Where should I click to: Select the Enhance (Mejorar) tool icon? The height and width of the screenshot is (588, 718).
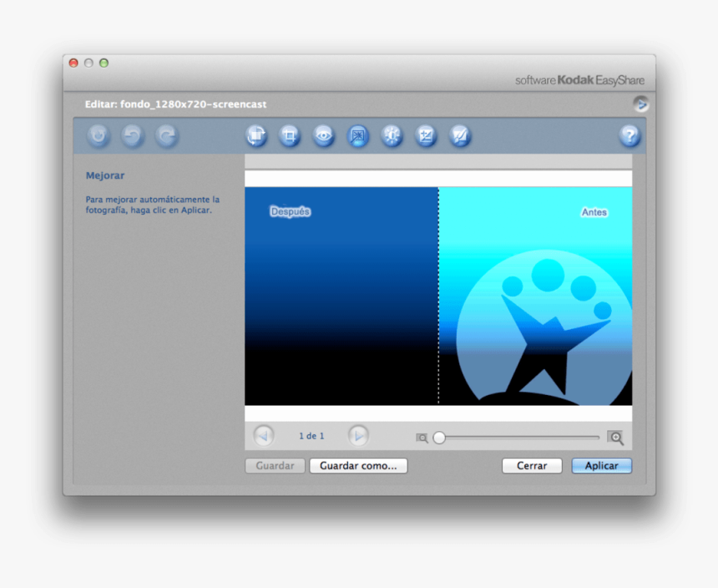pos(358,136)
